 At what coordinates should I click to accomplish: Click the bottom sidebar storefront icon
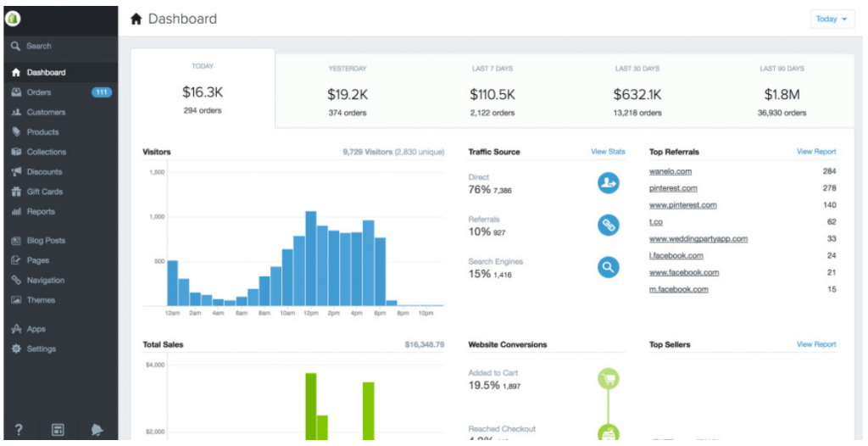coord(58,429)
